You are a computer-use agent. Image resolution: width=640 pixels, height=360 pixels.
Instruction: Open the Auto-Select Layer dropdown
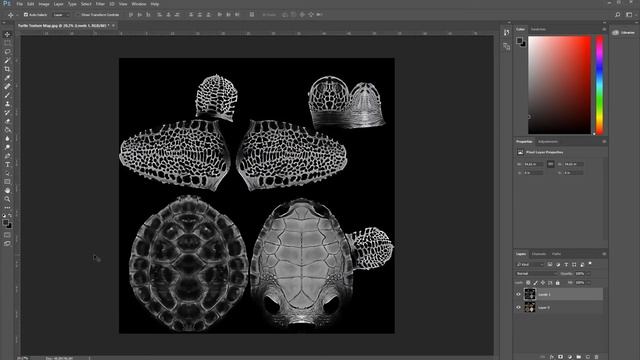tap(62, 15)
